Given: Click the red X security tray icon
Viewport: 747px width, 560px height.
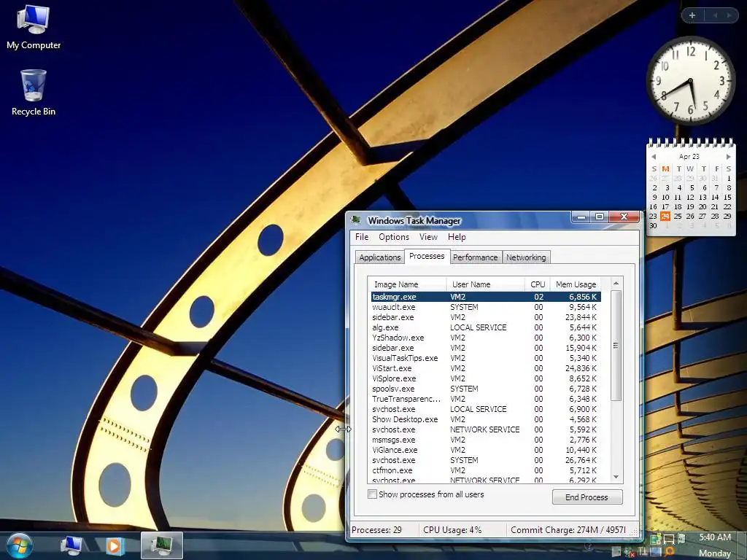Looking at the screenshot, I should pos(630,553).
